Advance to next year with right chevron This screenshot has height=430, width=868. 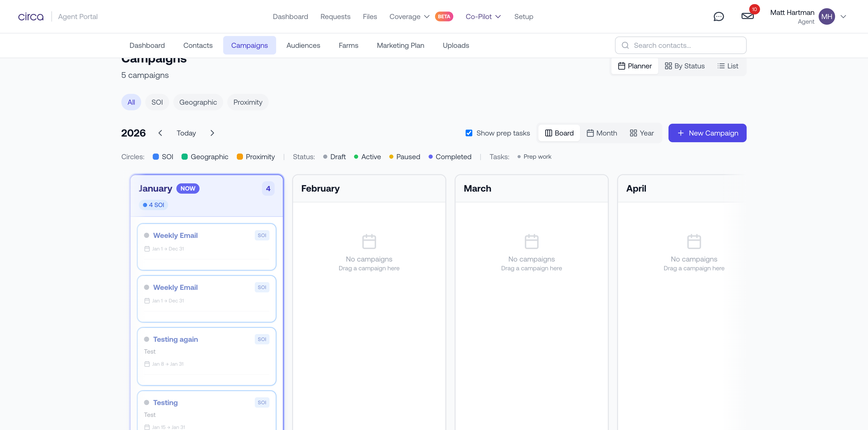pos(212,133)
